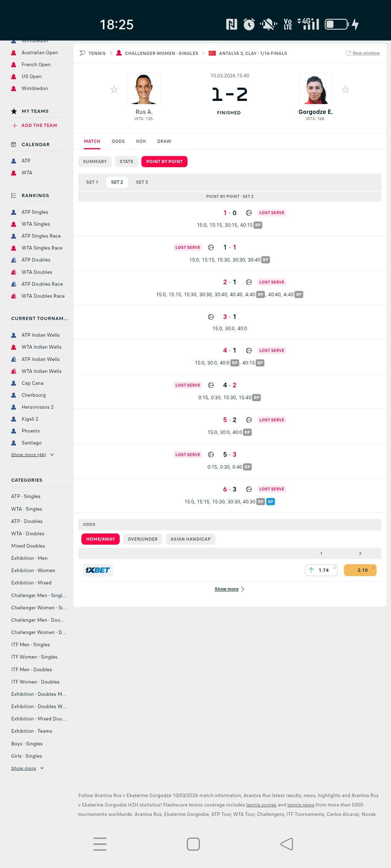The height and width of the screenshot is (868, 391).
Task: Click the Over/Under odds button
Action: coord(143,539)
